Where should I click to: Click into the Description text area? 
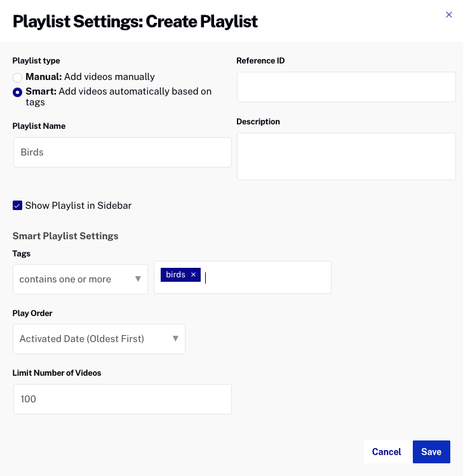tap(346, 156)
